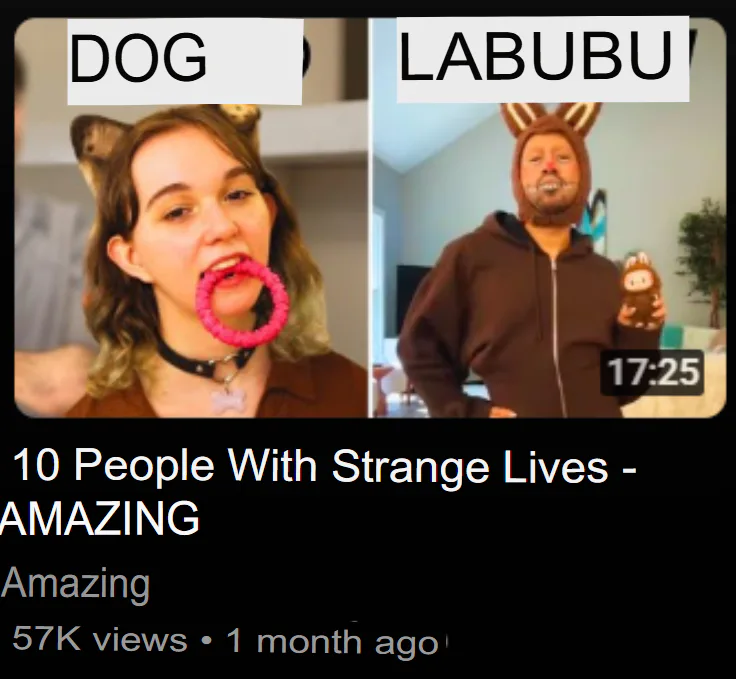Click the DOG label on the thumbnail

[138, 58]
